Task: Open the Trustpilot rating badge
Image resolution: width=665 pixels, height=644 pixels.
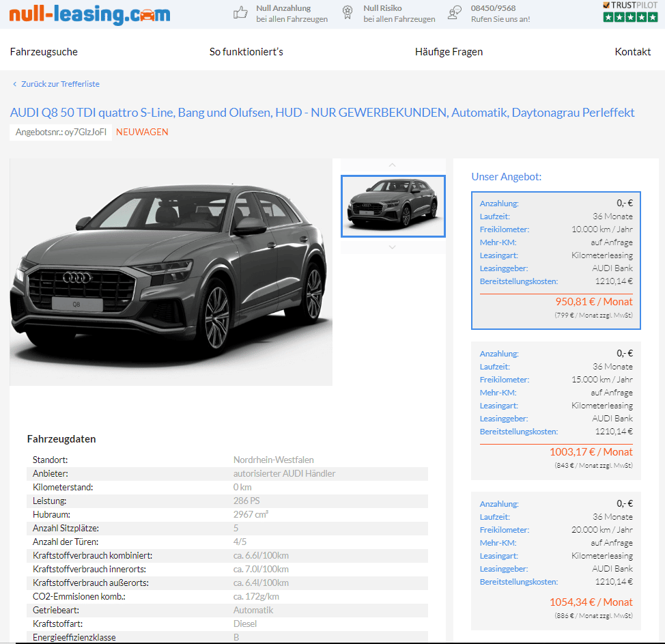Action: point(630,12)
